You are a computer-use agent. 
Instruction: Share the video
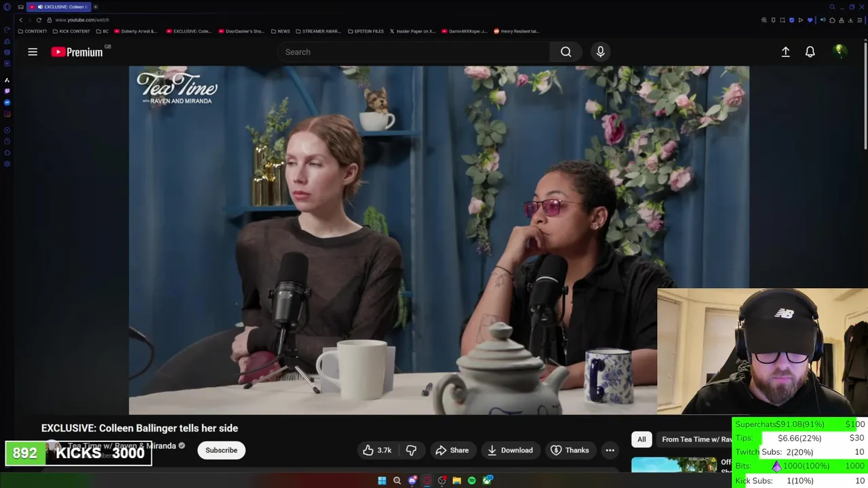(452, 450)
